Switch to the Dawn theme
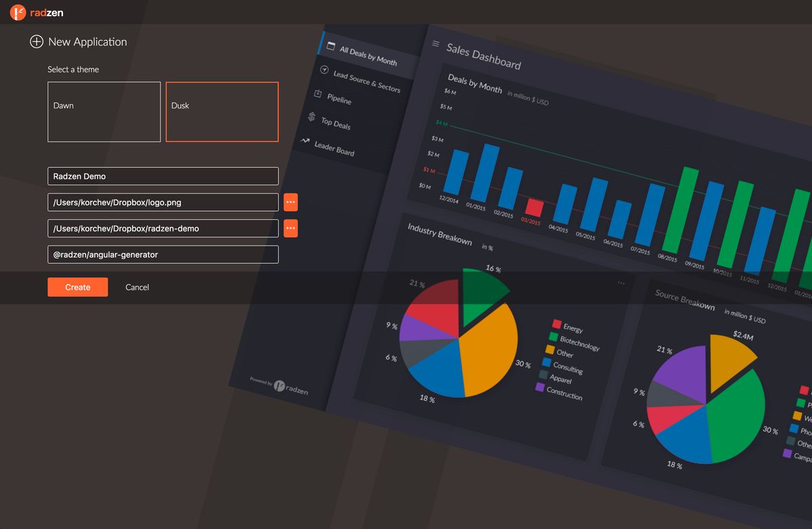 104,112
